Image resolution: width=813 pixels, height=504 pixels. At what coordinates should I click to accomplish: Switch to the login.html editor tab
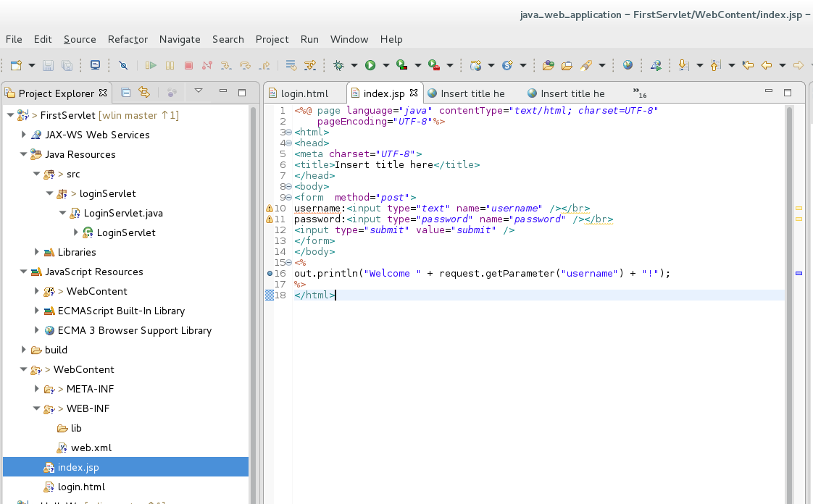click(x=305, y=93)
